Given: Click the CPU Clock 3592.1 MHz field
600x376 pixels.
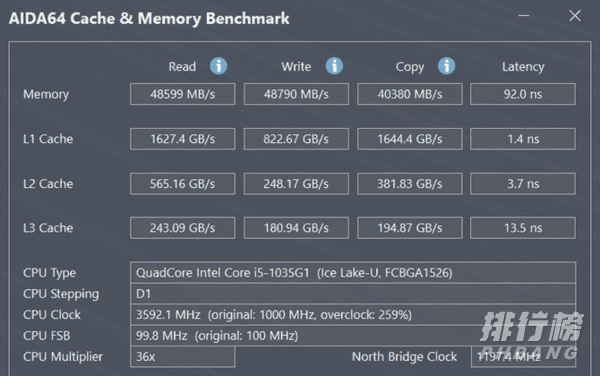Looking at the screenshot, I should click(x=353, y=315).
